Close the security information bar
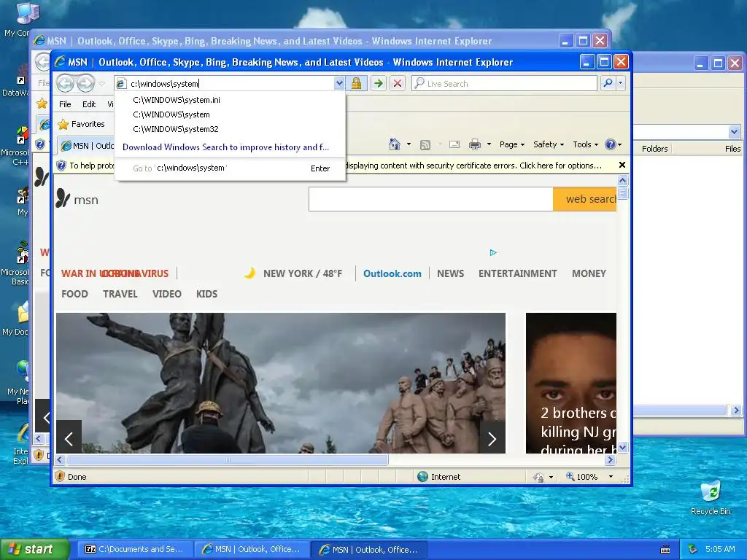The width and height of the screenshot is (747, 560). click(x=622, y=166)
